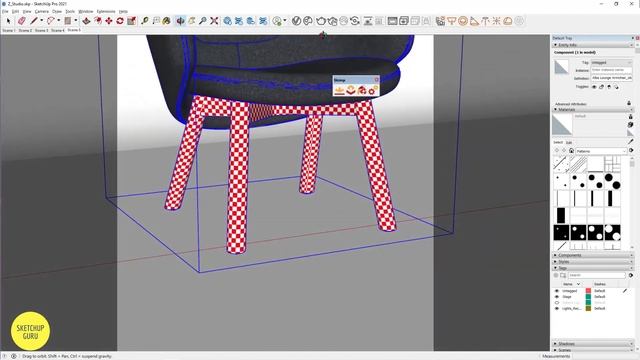Select the arrow Select tool
The height and width of the screenshot is (360, 640).
(8, 21)
